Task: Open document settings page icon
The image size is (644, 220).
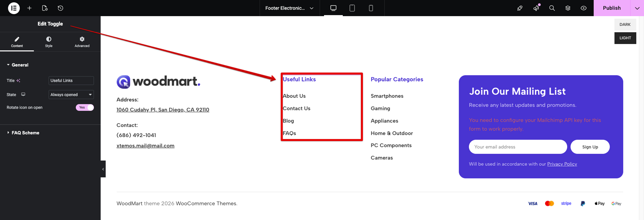Action: (x=45, y=8)
